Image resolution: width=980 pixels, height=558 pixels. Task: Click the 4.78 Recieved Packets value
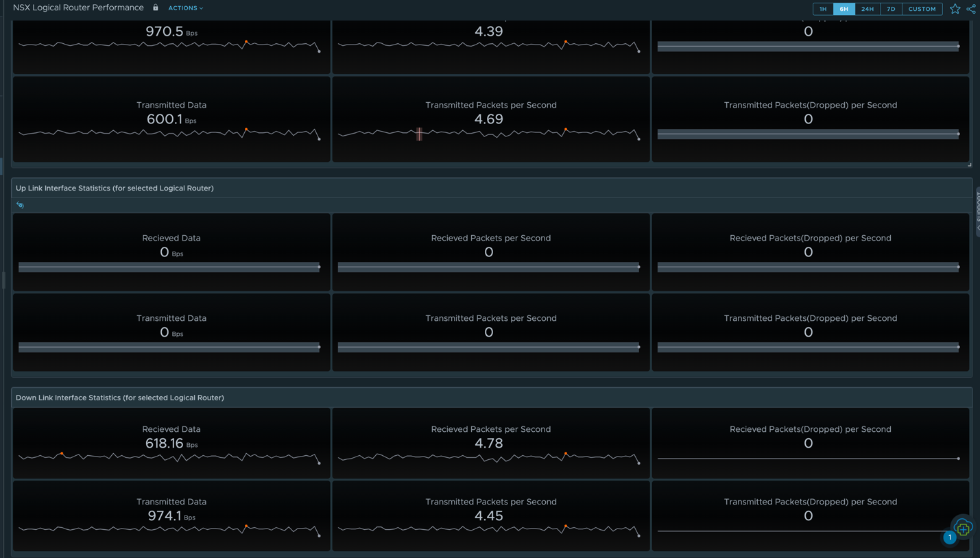pyautogui.click(x=489, y=444)
